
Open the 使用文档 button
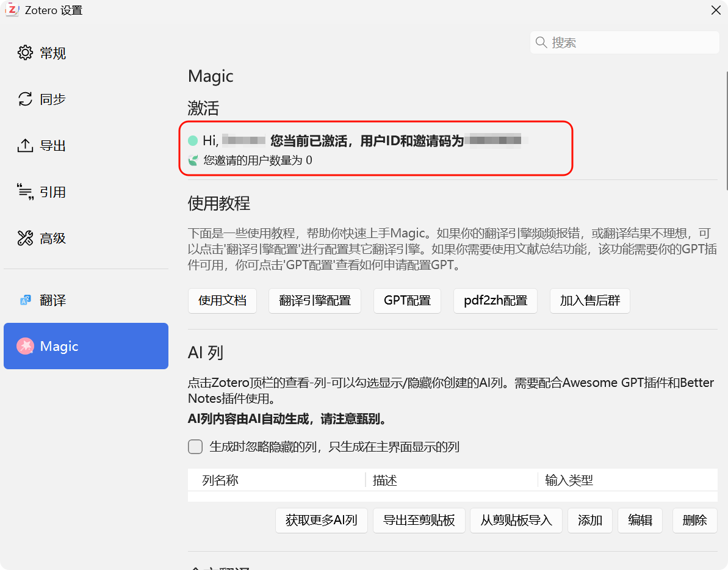coord(222,301)
